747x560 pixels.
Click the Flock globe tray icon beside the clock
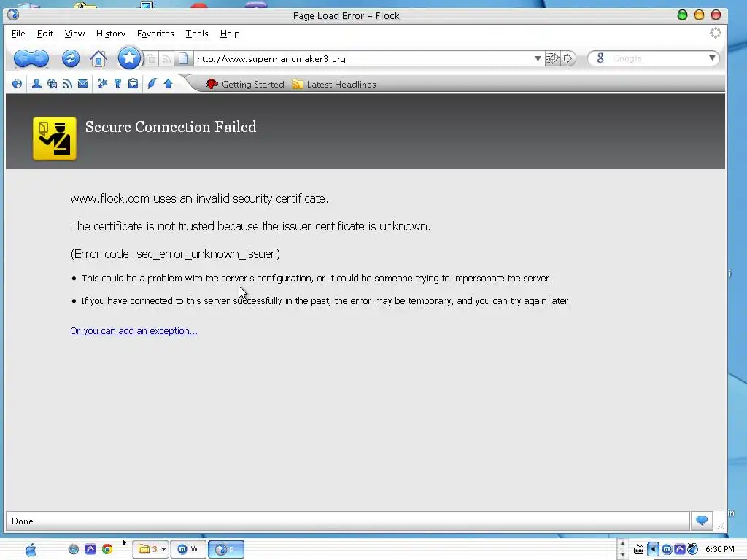693,550
